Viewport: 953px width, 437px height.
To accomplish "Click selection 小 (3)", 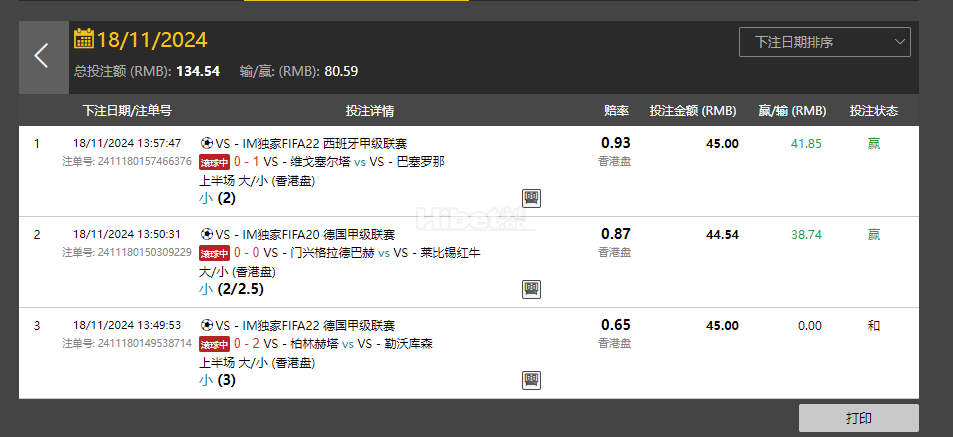I will pos(217,380).
